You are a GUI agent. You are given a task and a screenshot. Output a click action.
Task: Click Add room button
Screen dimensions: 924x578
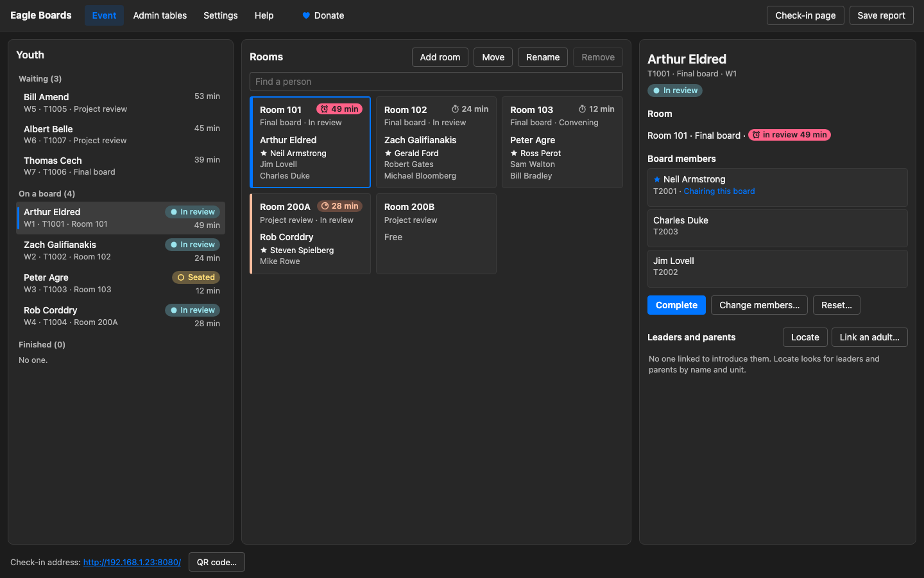tap(440, 57)
